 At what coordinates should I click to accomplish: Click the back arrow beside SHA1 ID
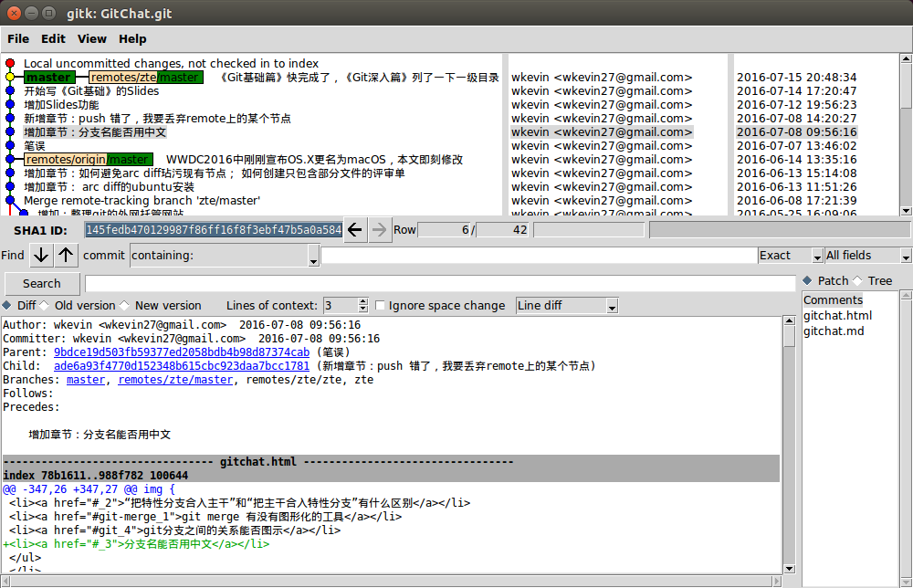[x=355, y=230]
